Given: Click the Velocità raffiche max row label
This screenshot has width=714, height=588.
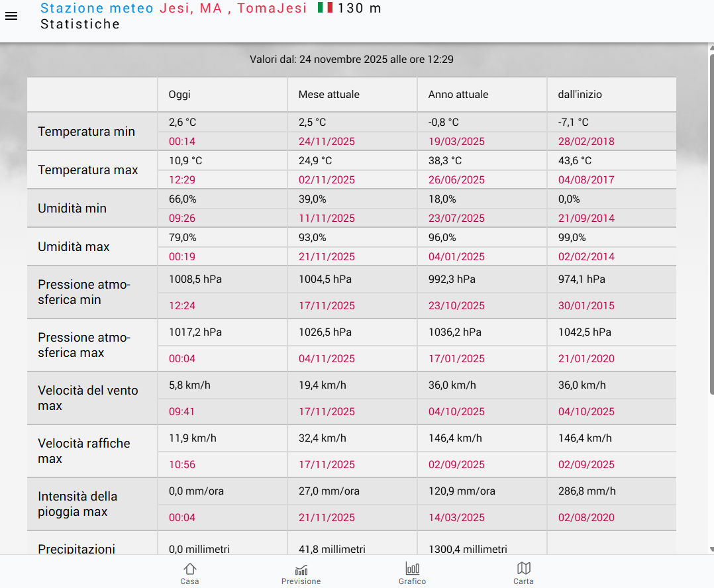Looking at the screenshot, I should tap(83, 451).
